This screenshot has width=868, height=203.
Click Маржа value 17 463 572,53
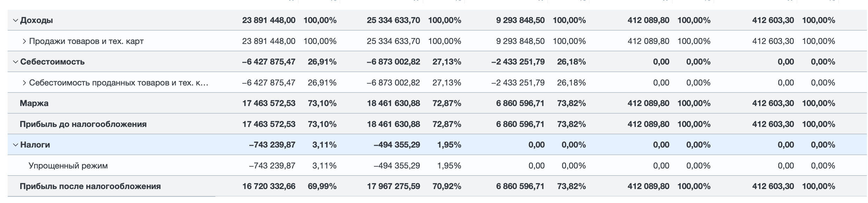coord(269,103)
